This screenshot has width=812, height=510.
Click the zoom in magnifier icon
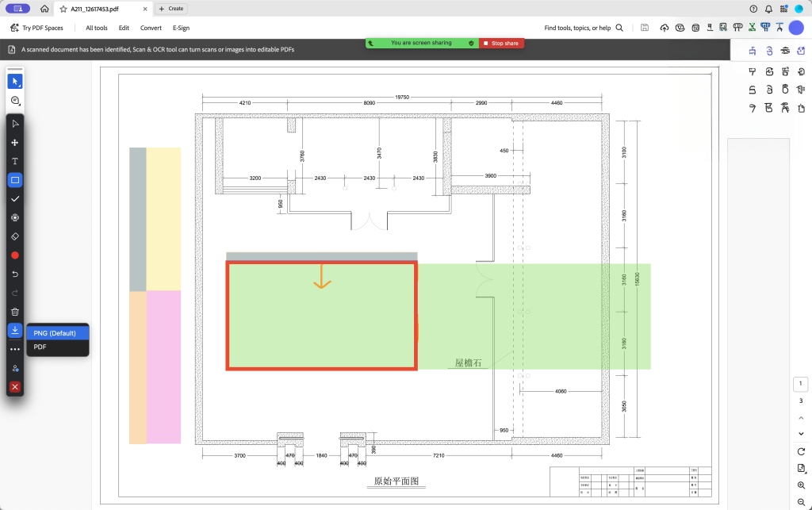(x=801, y=485)
